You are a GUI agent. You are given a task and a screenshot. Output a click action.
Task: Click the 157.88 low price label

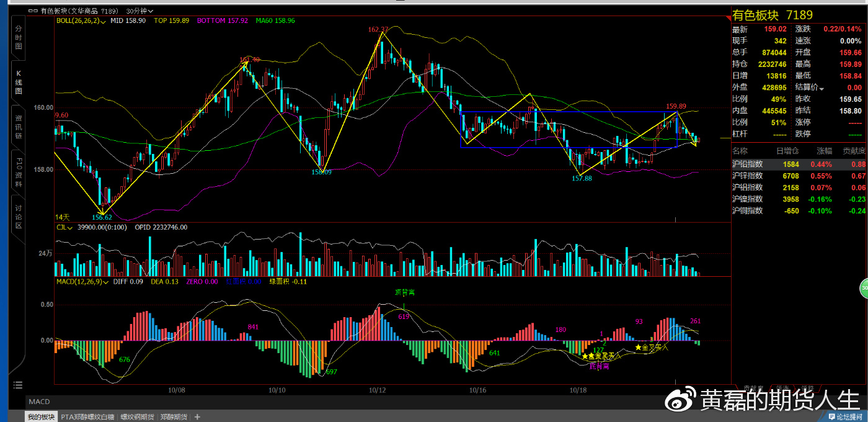pyautogui.click(x=582, y=179)
